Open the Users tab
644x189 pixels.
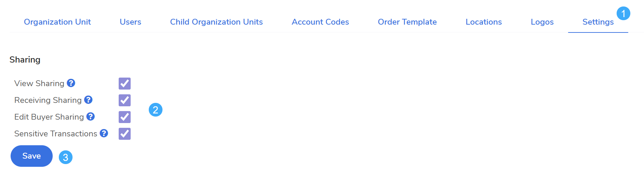pos(130,22)
